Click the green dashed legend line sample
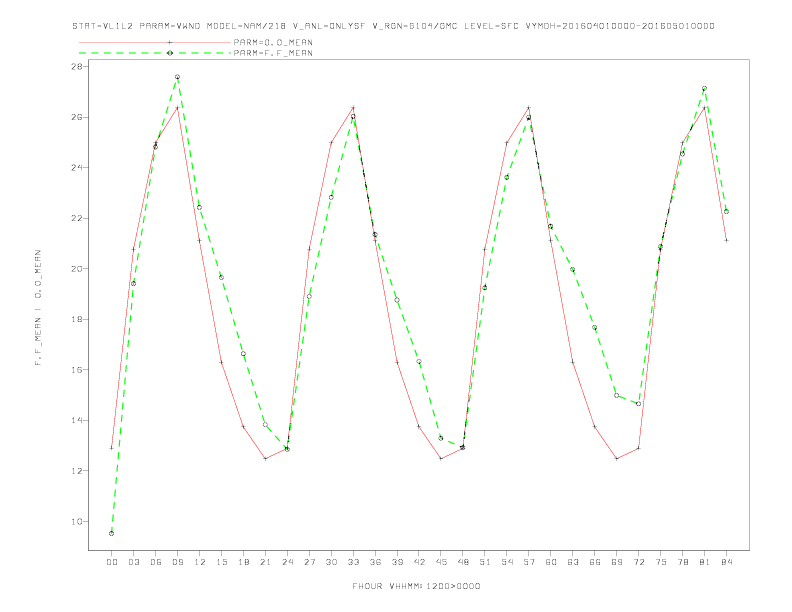Viewport: 792px width, 612px height. tap(155, 53)
